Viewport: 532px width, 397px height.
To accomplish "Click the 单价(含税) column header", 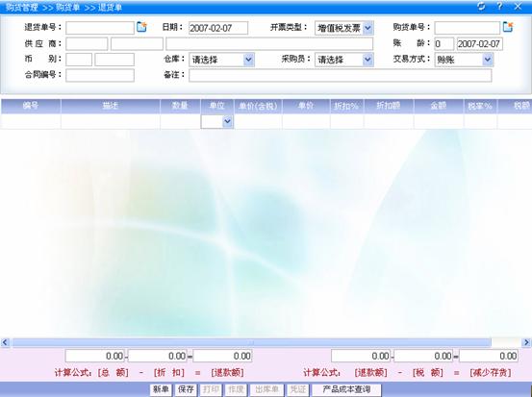I will [258, 106].
